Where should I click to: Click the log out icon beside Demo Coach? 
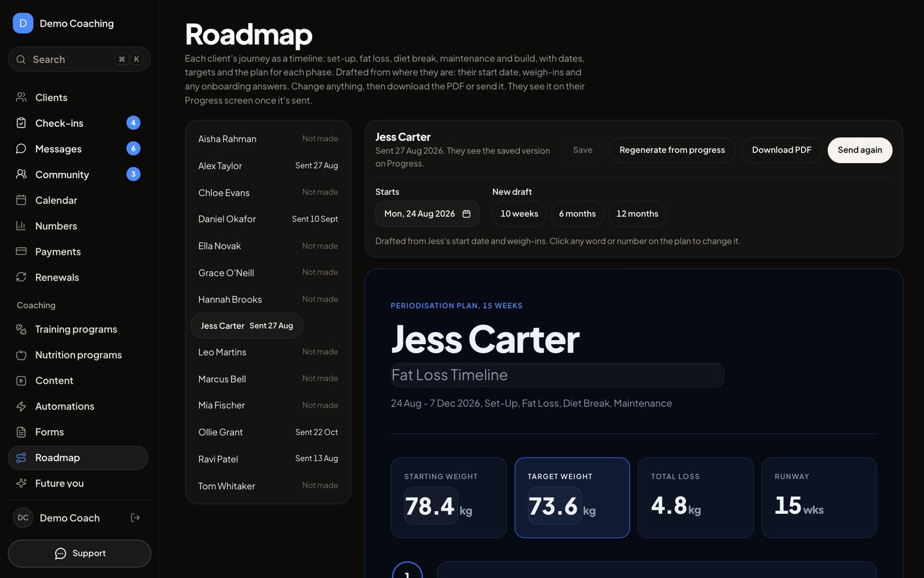click(x=135, y=518)
